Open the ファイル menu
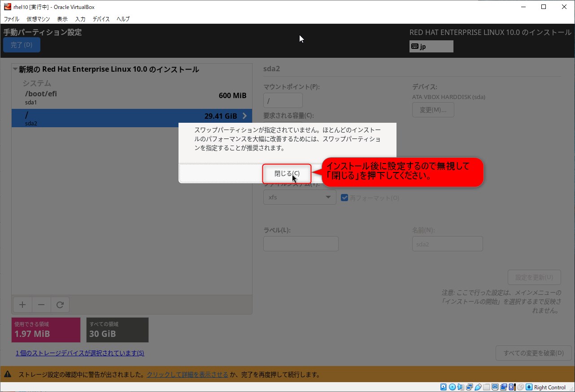575x392 pixels. [x=12, y=19]
